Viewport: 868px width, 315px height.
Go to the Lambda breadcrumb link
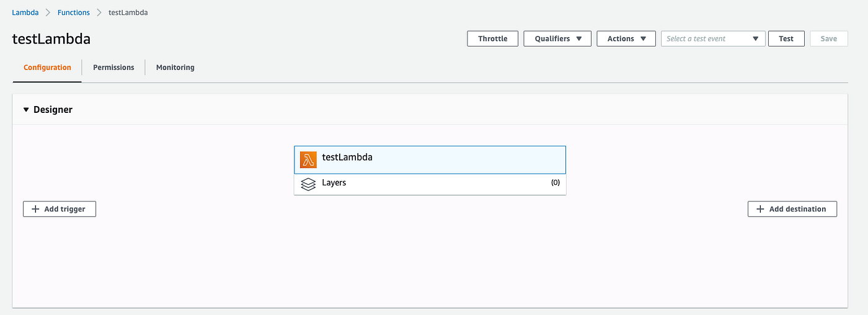point(25,12)
